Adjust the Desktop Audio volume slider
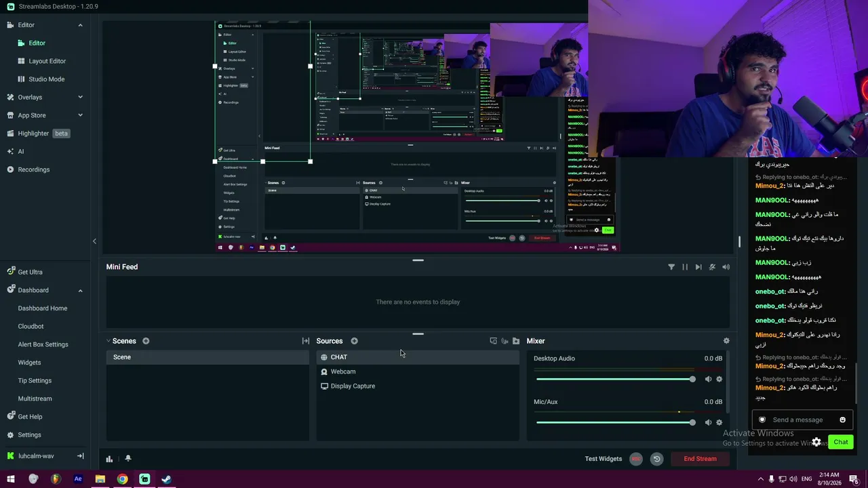The width and height of the screenshot is (868, 488). [614, 380]
